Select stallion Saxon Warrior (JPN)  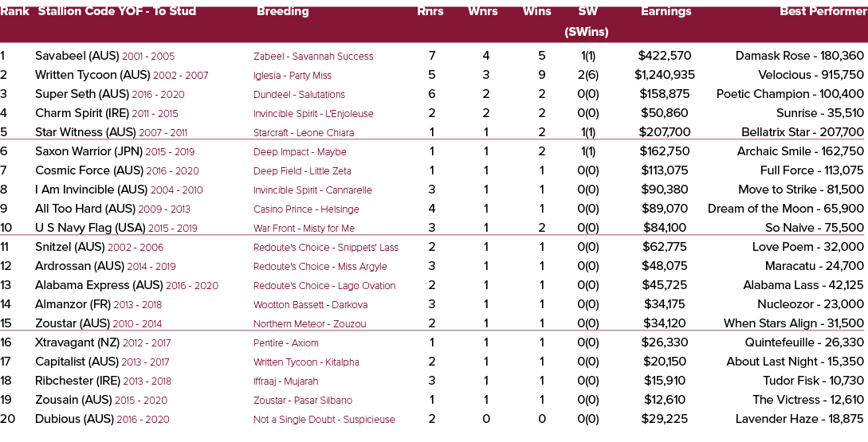pyautogui.click(x=89, y=151)
